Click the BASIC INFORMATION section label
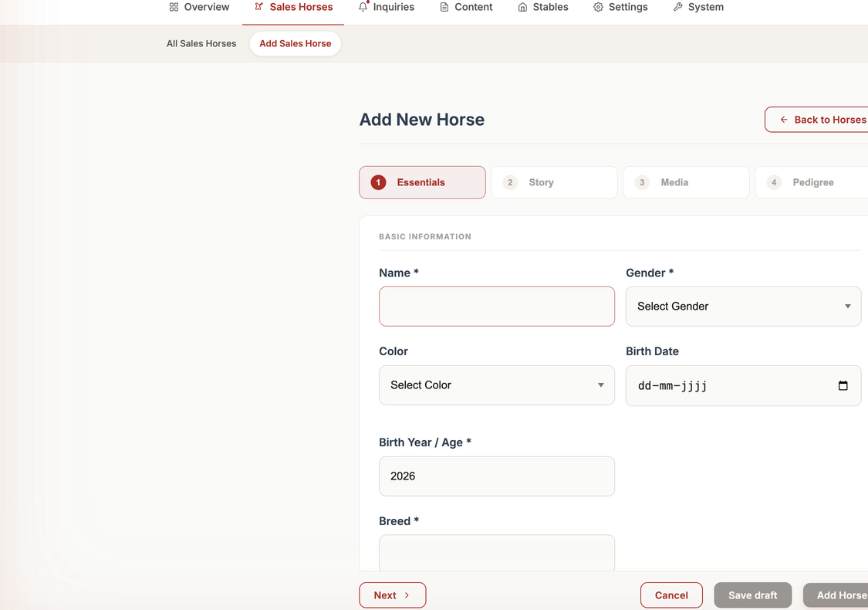Viewport: 868px width, 610px height. [425, 236]
